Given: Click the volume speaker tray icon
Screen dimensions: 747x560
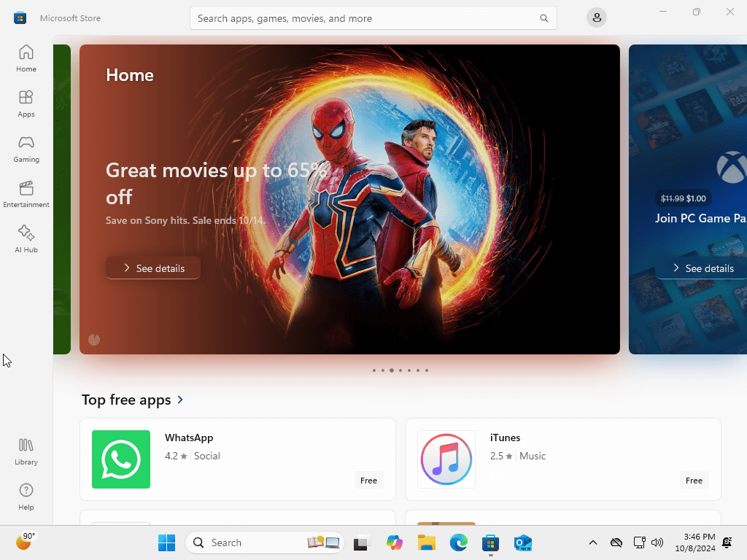Looking at the screenshot, I should [x=657, y=542].
